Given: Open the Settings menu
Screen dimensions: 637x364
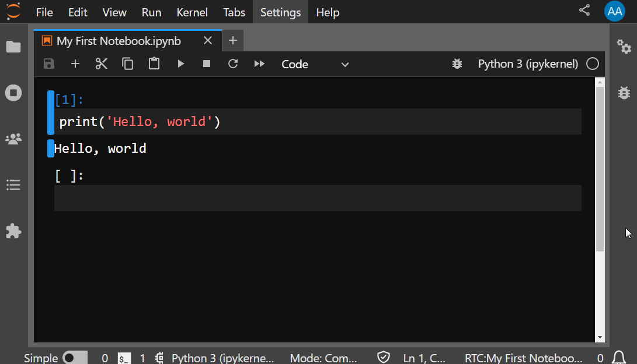Looking at the screenshot, I should coord(280,12).
